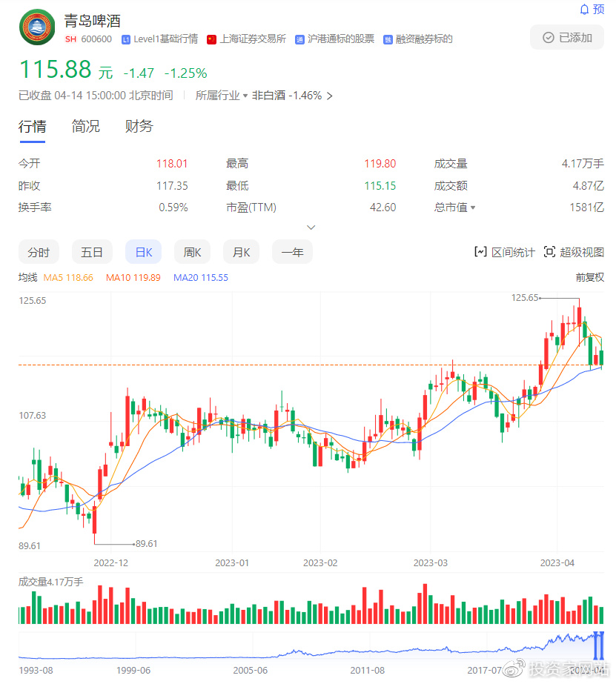Click the 超级视图 label
Screen dimensions: 616x684
(582, 252)
